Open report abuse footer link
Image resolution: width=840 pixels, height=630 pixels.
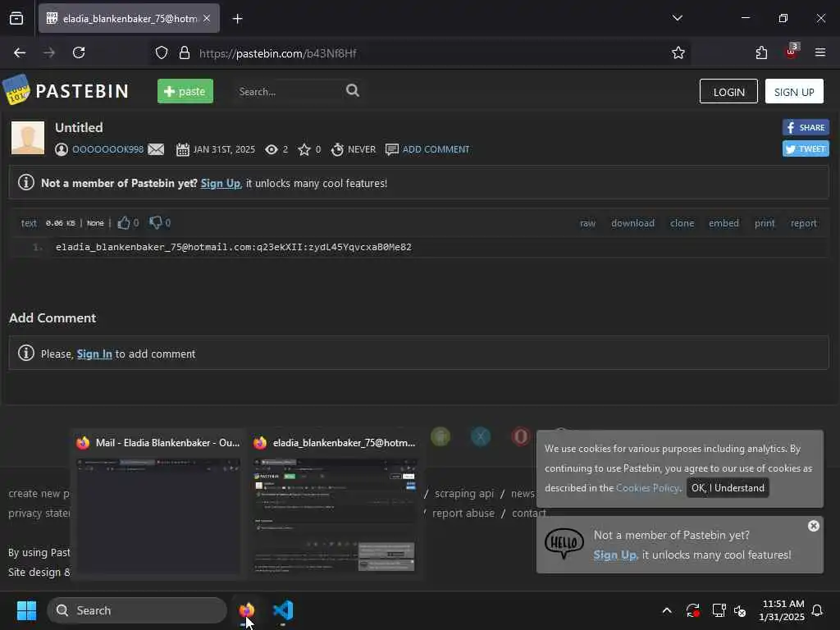tap(463, 514)
